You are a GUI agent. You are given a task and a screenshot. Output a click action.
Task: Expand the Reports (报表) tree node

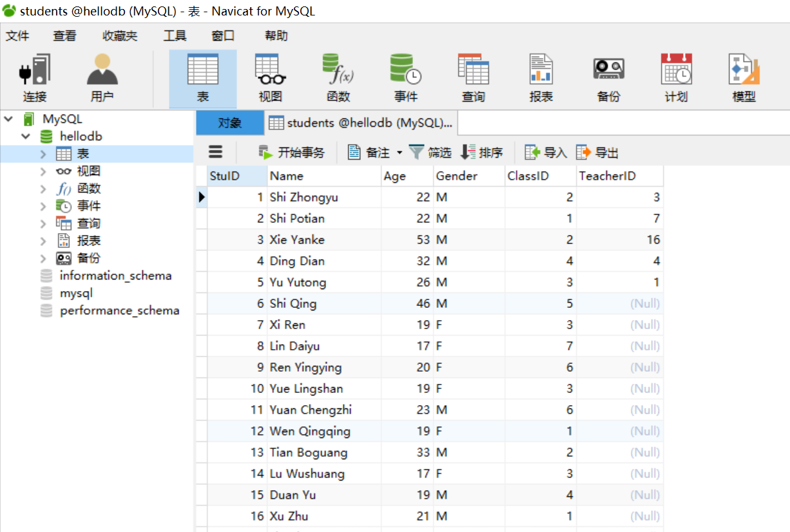[43, 241]
